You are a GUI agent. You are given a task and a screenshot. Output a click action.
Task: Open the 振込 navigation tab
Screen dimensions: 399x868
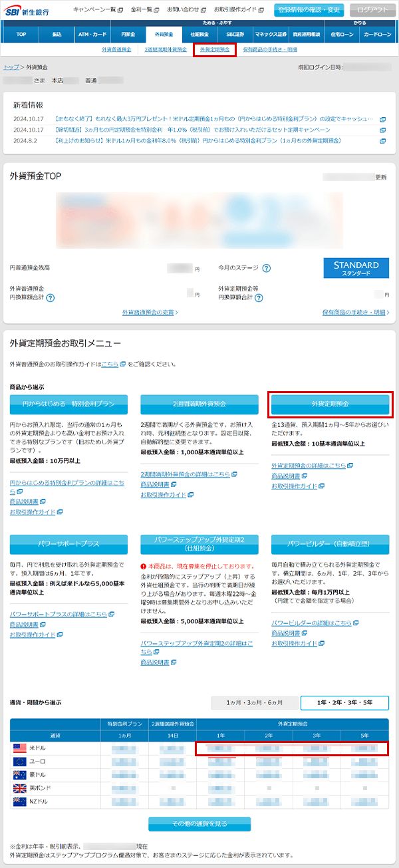point(56,33)
